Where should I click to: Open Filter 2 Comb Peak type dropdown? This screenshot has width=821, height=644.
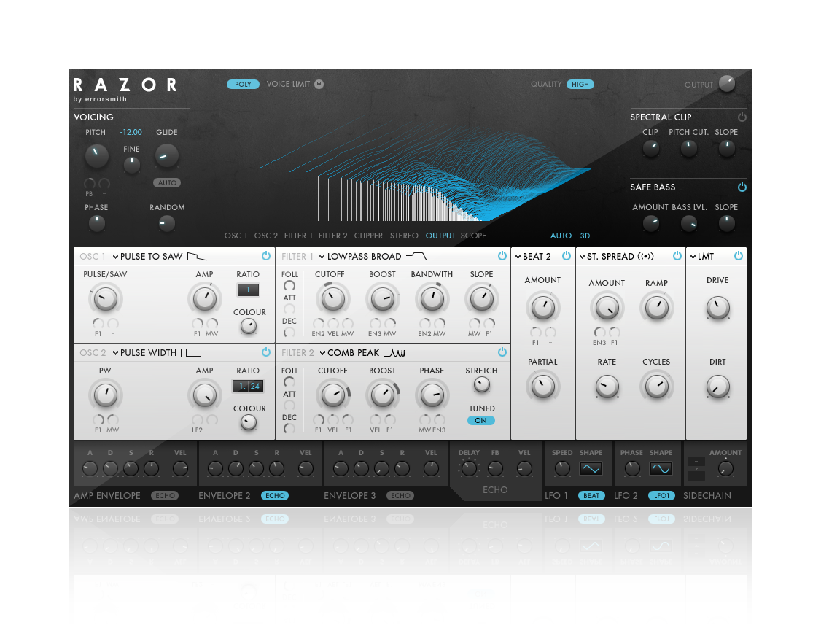(323, 353)
